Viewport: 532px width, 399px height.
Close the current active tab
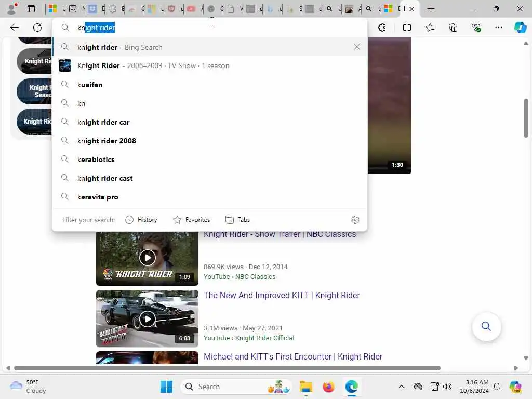411,9
